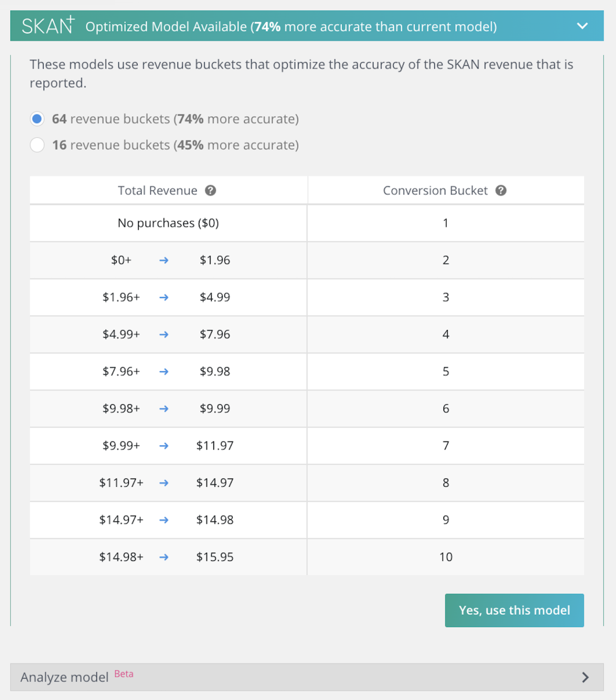Open the Total Revenue help icon

point(211,190)
